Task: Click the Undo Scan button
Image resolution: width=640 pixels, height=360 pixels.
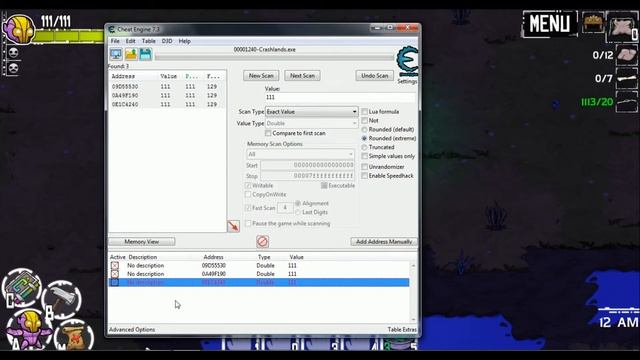Action: click(375, 76)
